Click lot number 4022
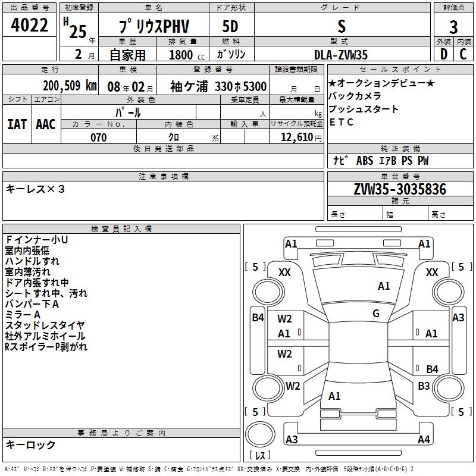 click(29, 24)
